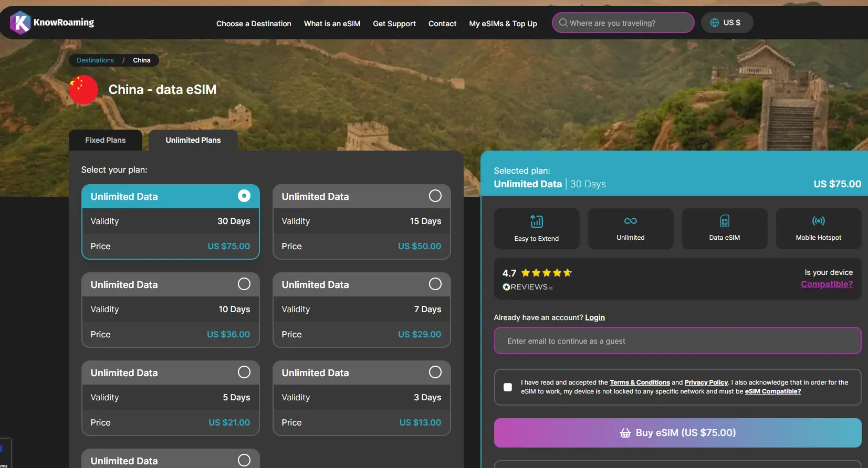Click the US $13.00 plan price

coord(421,422)
